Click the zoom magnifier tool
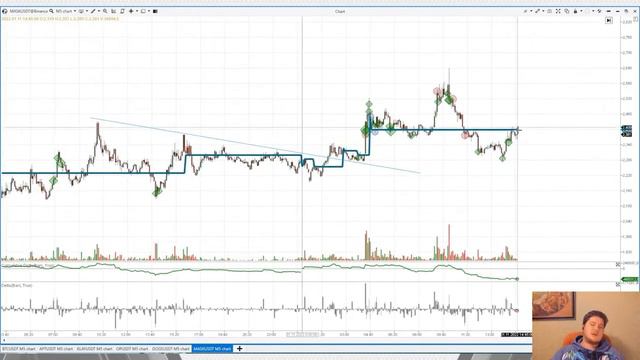This screenshot has height=360, width=640. tap(105, 11)
